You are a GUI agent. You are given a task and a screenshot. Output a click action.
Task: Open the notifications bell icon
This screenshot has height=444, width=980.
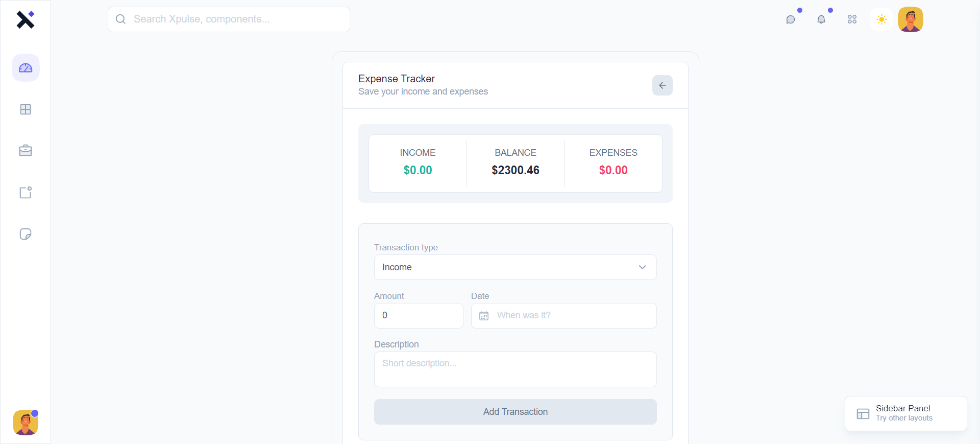point(821,19)
